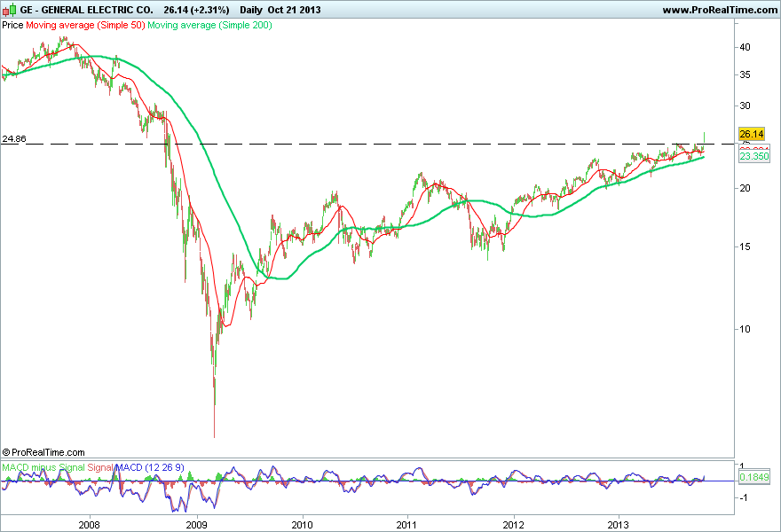Click the green 23.350 moving average tag

754,156
